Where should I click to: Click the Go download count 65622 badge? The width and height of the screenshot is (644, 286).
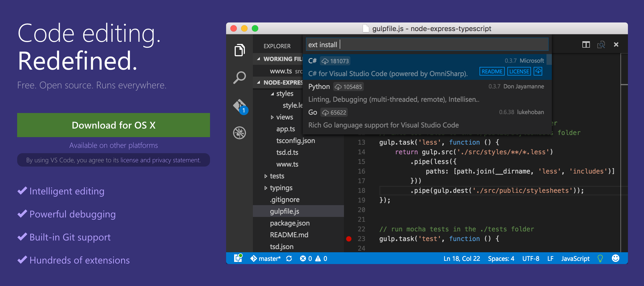[x=334, y=112]
